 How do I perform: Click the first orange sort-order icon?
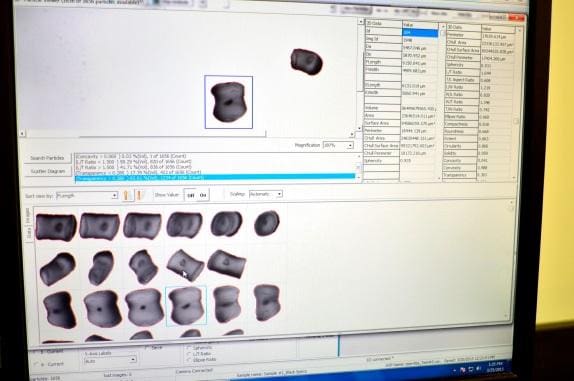(x=127, y=195)
